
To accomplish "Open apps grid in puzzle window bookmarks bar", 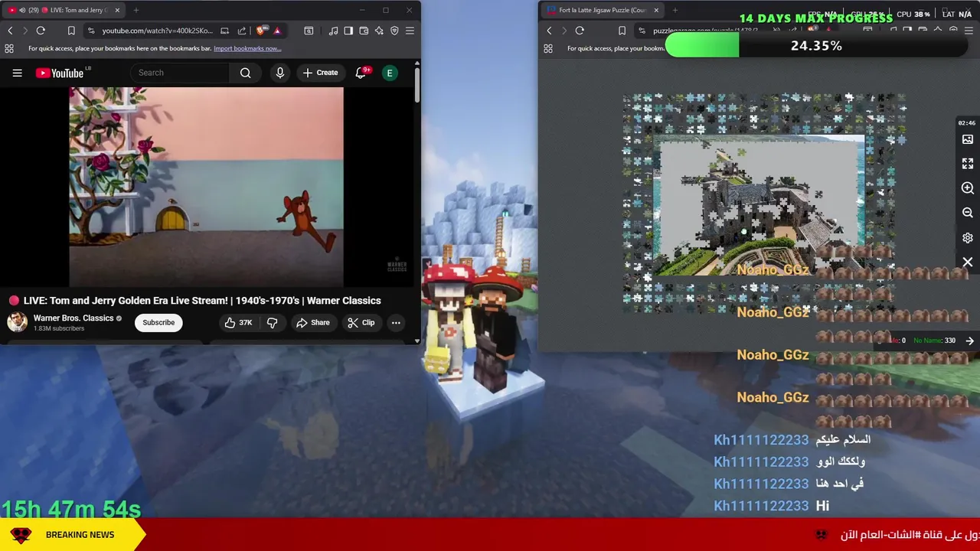I will click(x=548, y=48).
